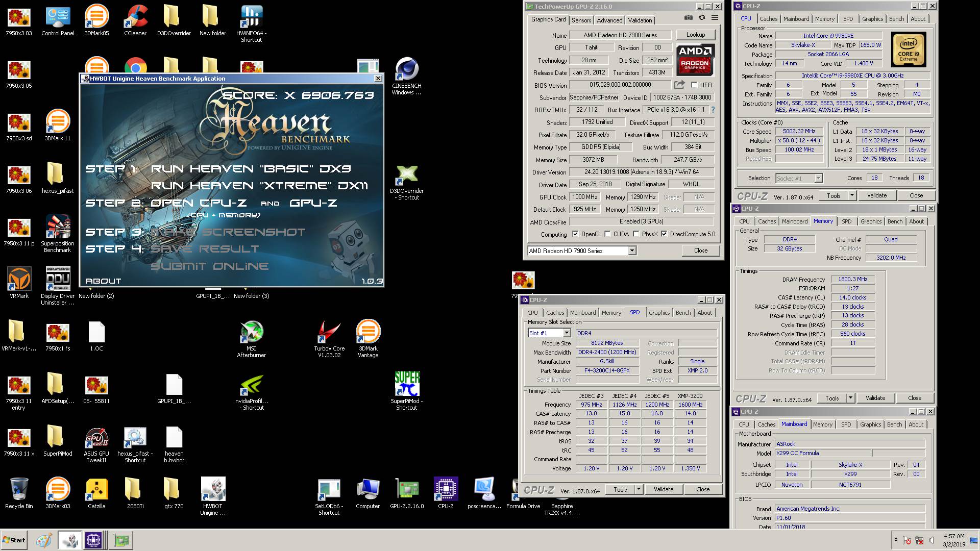This screenshot has height=551, width=980.
Task: Click the Close button in GPU-Z
Action: (701, 251)
